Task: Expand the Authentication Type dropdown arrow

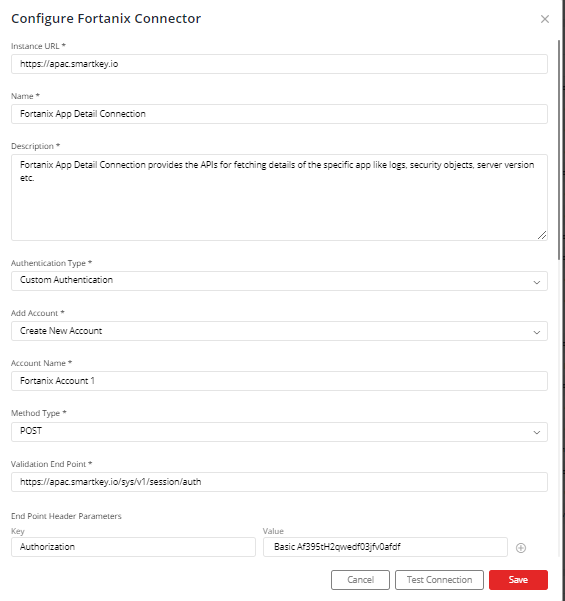Action: [x=537, y=282]
